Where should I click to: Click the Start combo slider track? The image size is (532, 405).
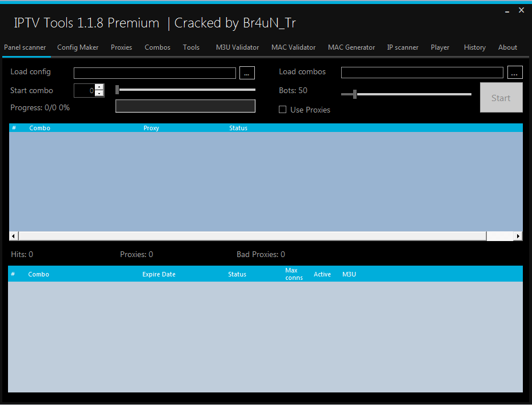point(186,90)
